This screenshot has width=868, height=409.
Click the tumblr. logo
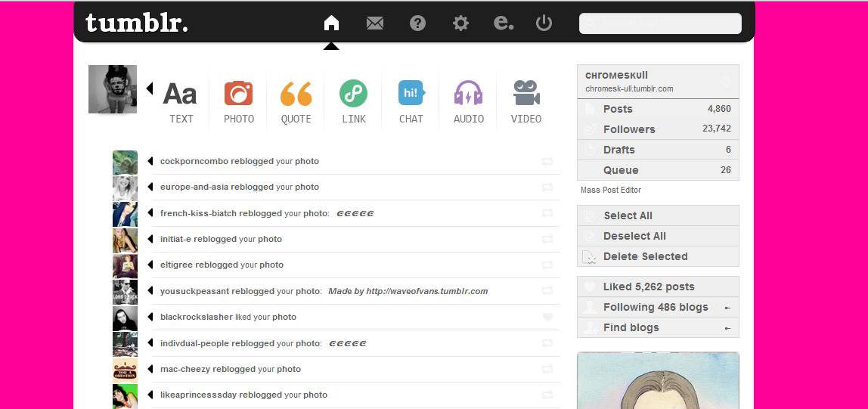pyautogui.click(x=137, y=23)
